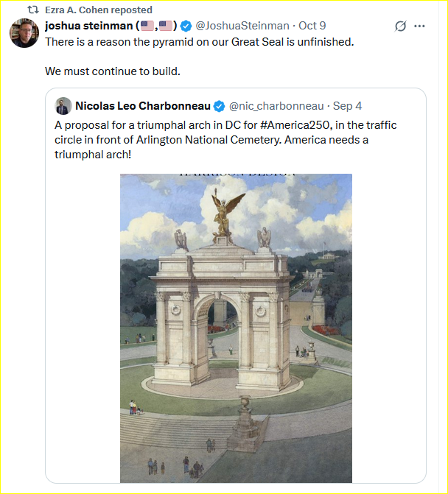The image size is (448, 494).
Task: Open the "Ezra A. Cohen reposted" link
Action: point(99,10)
